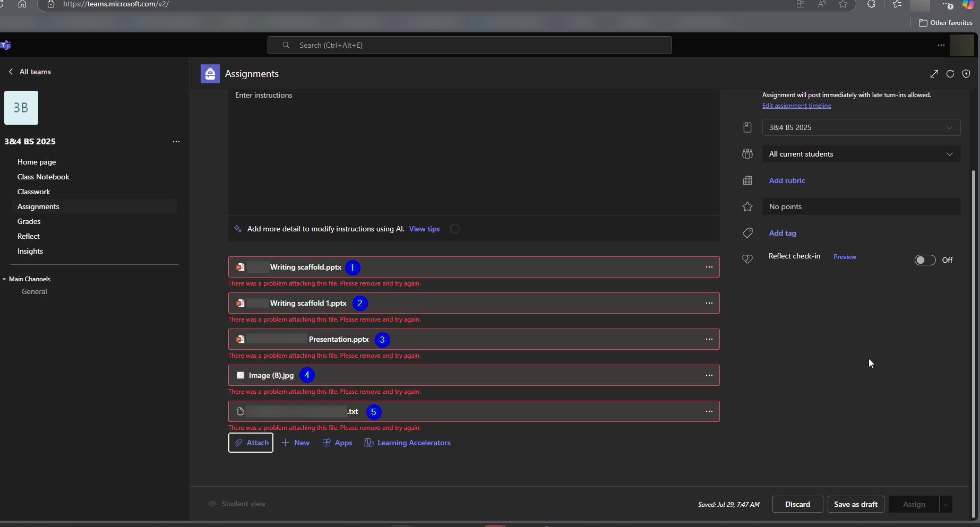Click the Attach button
This screenshot has width=980, height=527.
251,443
